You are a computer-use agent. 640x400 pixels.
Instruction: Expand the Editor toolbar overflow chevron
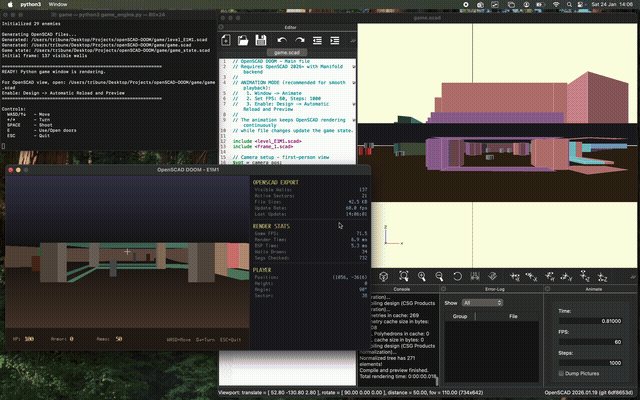353,40
